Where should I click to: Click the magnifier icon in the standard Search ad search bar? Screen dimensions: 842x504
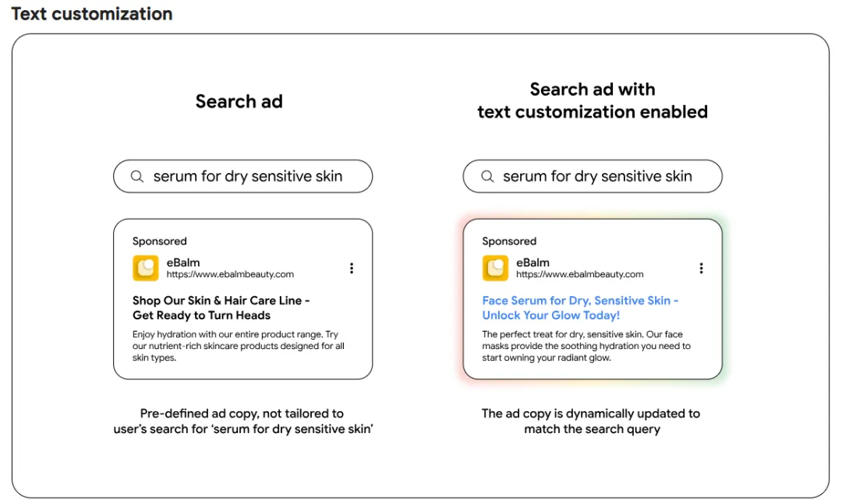(x=137, y=177)
